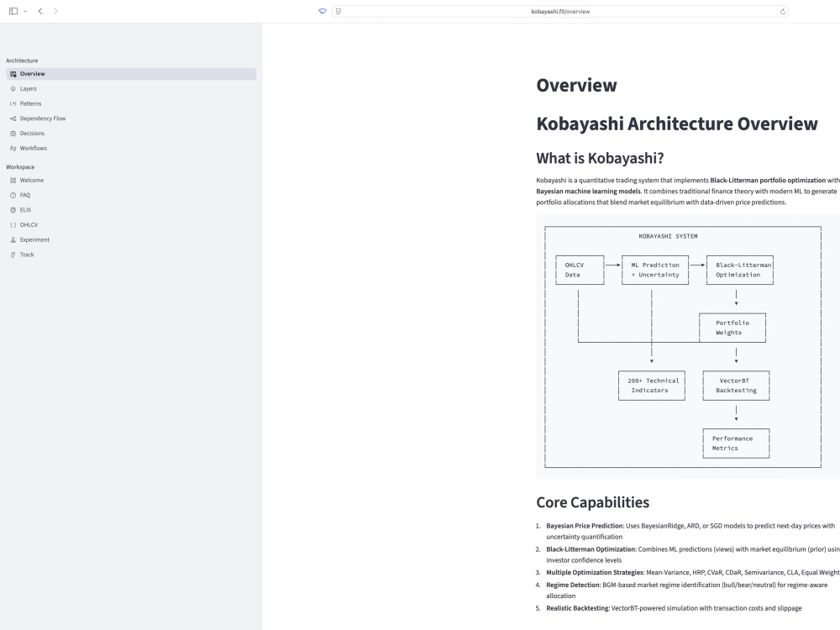Click the OHLCV Data diagram box
The image size is (840, 630).
coord(580,270)
